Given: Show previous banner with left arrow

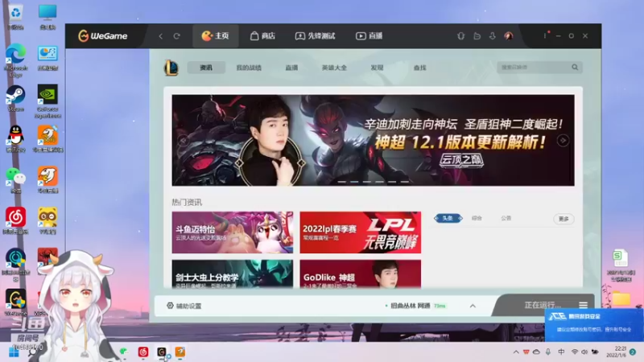Looking at the screenshot, I should [x=184, y=141].
